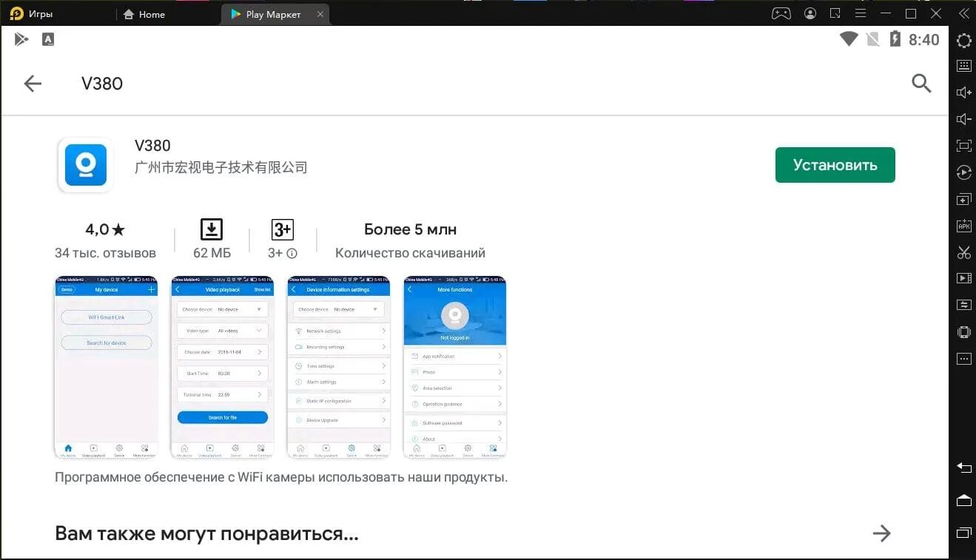Click the volume down icon

(963, 119)
